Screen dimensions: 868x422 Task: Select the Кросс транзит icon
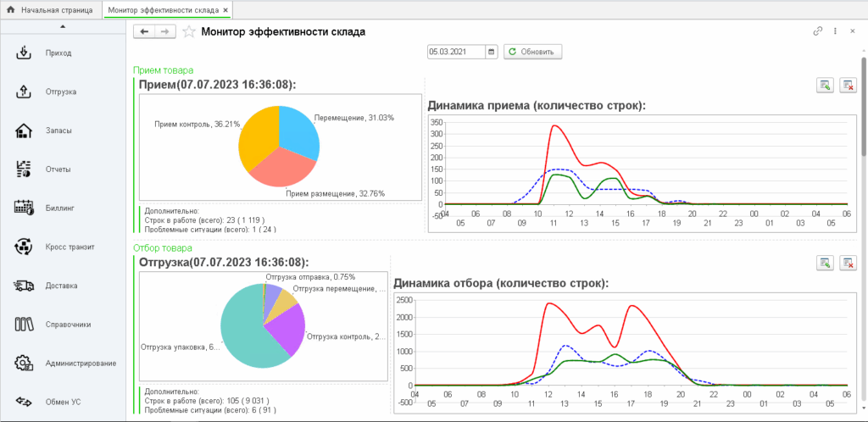24,247
